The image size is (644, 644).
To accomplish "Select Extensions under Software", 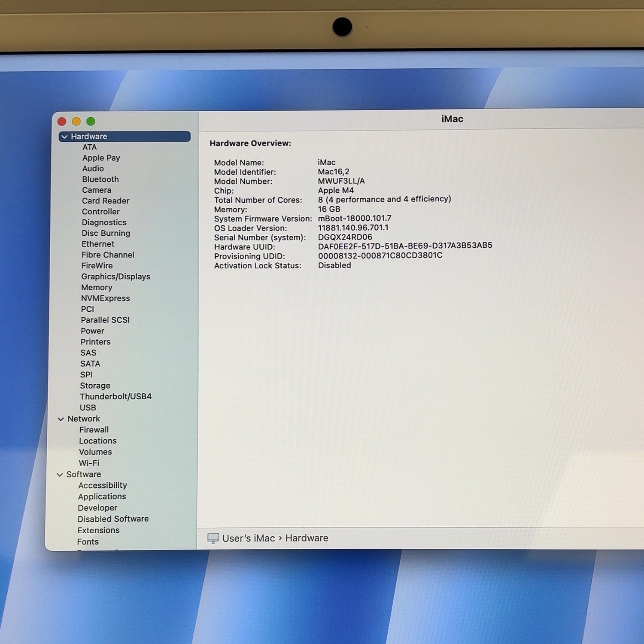I will (x=98, y=531).
